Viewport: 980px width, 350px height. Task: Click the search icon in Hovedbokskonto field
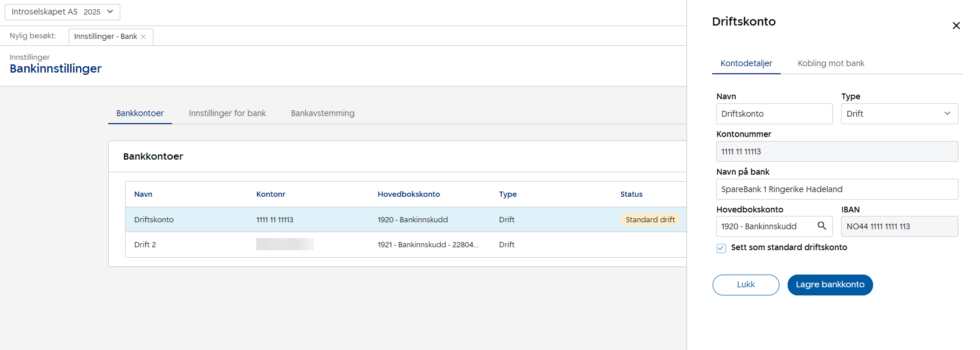(x=822, y=226)
